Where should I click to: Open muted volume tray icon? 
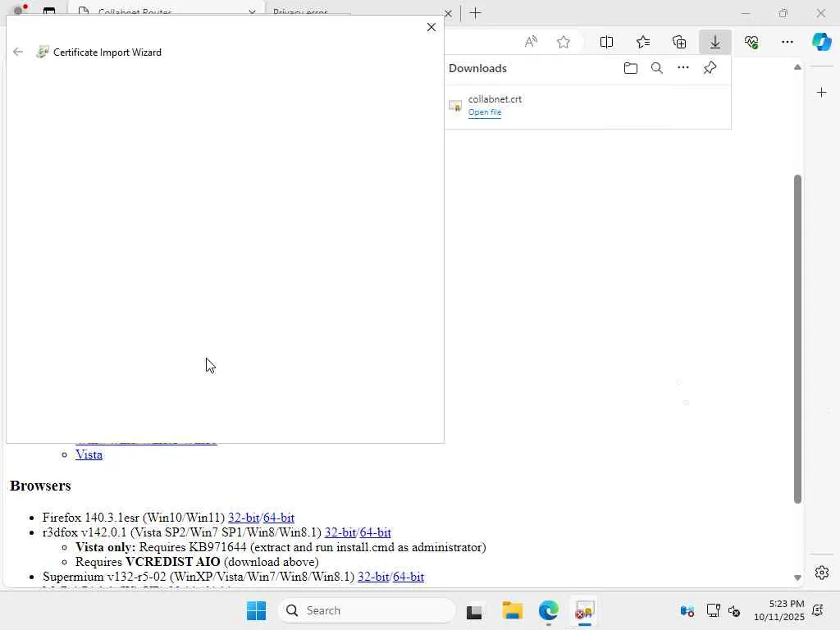[x=734, y=610]
